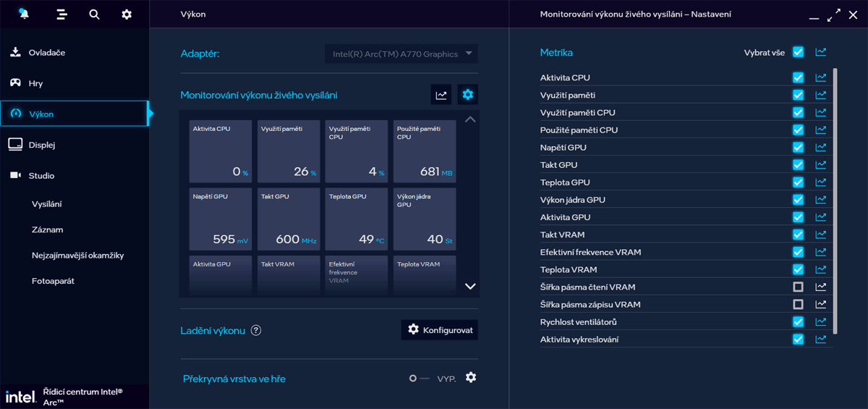Enable Šířka pásma čtení VRAM checkbox
The image size is (868, 409).
point(798,287)
